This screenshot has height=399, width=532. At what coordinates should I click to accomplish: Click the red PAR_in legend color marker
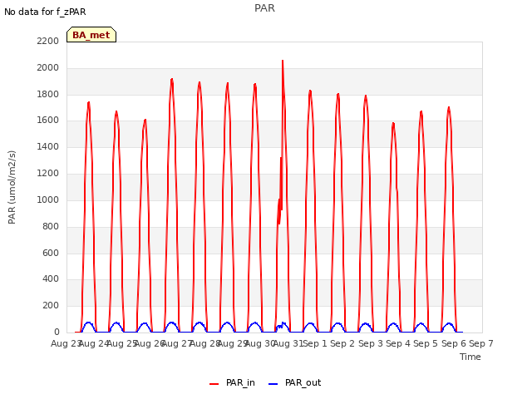click(214, 384)
